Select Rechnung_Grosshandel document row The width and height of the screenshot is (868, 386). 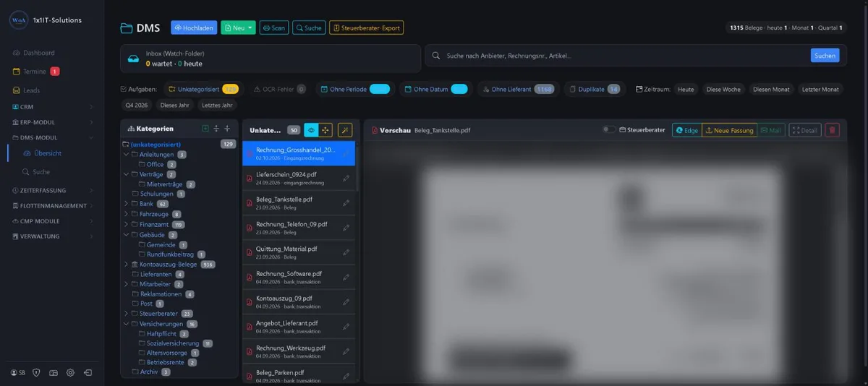pyautogui.click(x=299, y=153)
